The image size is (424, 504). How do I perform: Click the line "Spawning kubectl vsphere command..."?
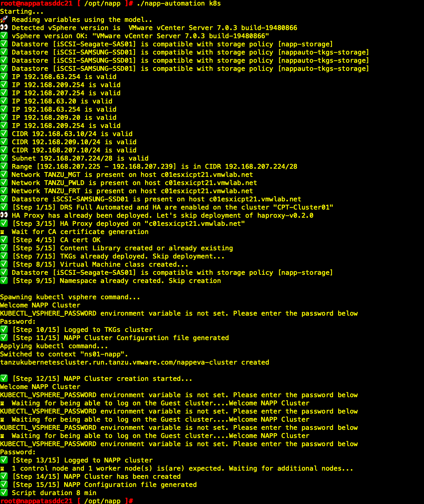(70, 297)
